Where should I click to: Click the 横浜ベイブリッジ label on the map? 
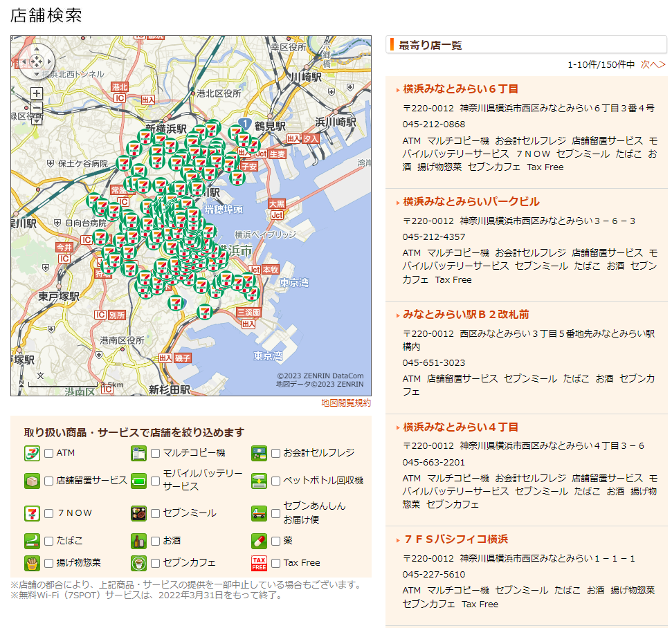click(x=265, y=234)
